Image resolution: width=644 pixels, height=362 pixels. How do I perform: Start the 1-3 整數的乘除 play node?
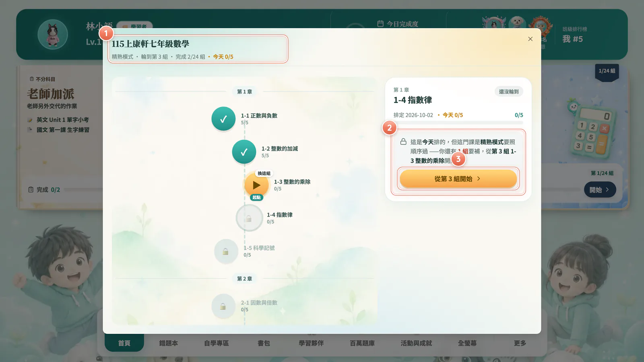click(x=256, y=185)
